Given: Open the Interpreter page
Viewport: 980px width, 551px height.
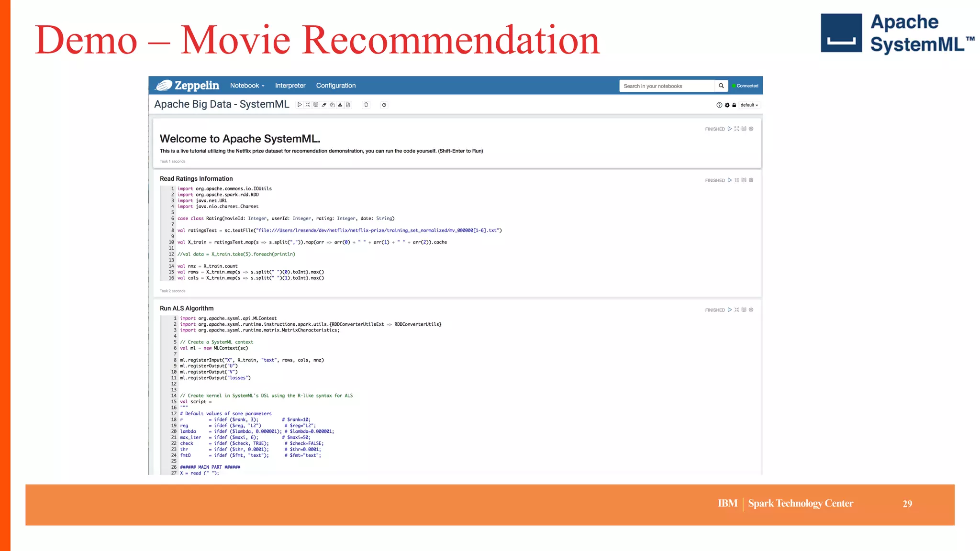Looking at the screenshot, I should click(x=290, y=86).
